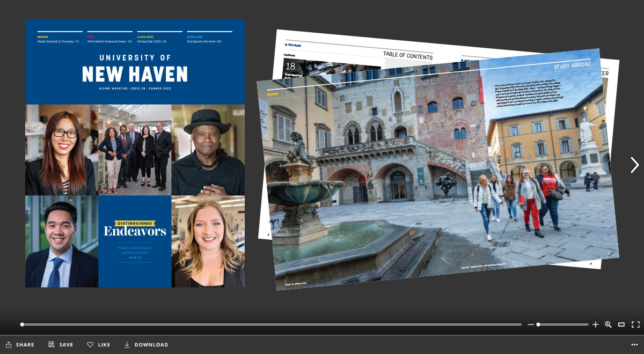Switch to single page view icon
644x354 pixels.
(x=621, y=324)
